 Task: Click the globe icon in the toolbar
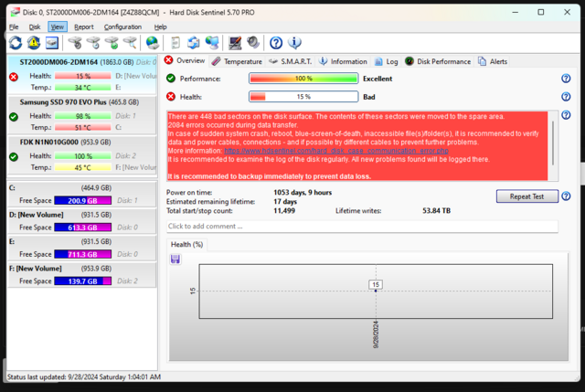coord(152,43)
